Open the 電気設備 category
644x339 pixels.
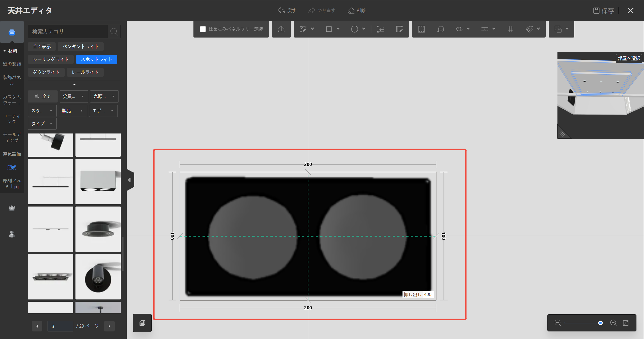pyautogui.click(x=12, y=154)
